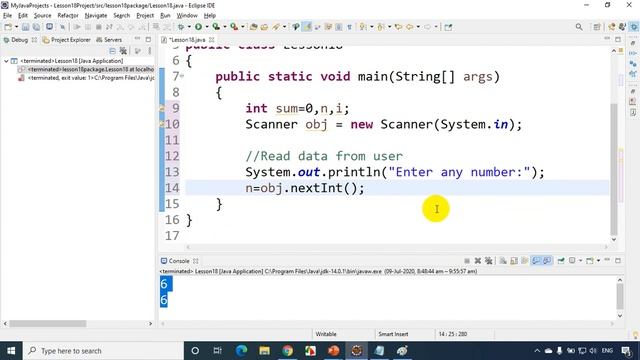Open the Refactor menu
Screen dimensions: 640x360
(68, 16)
